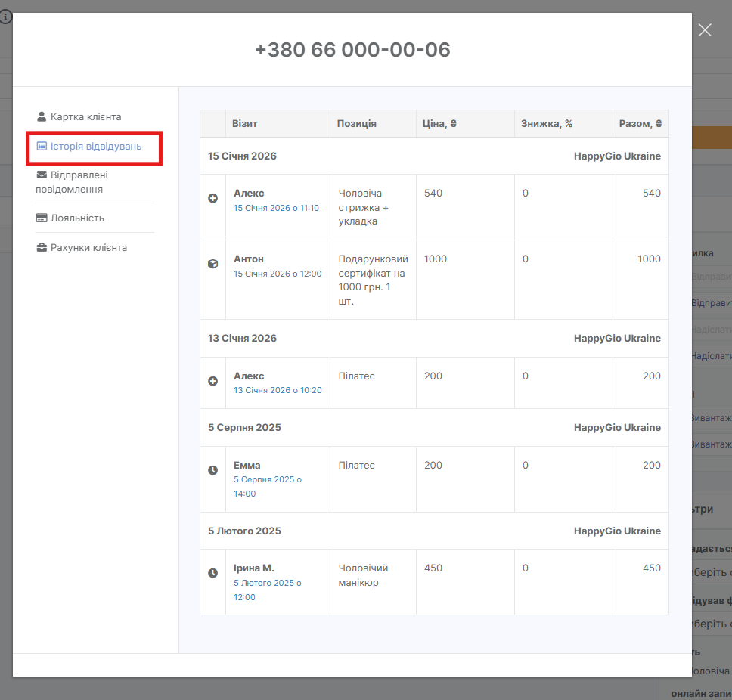Click the Ціна column header
This screenshot has width=732, height=700.
click(440, 124)
